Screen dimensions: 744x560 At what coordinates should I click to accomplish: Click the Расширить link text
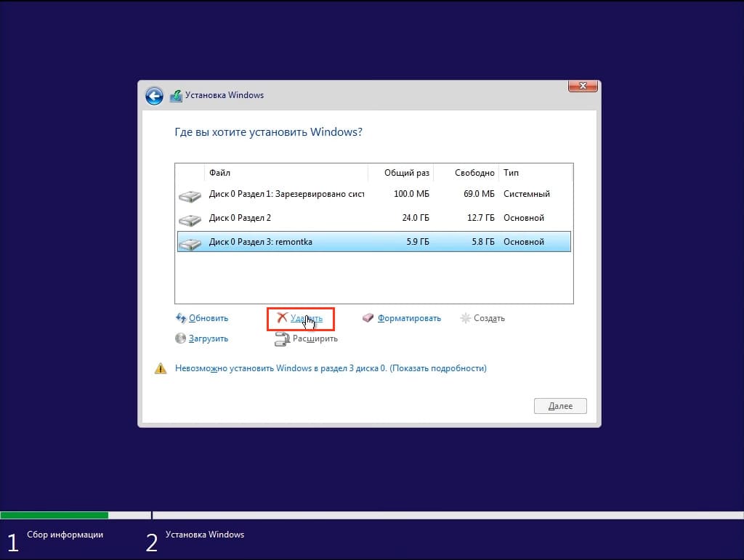(315, 338)
